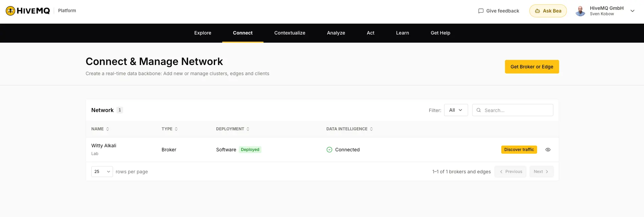Open the 25 rows per page dropdown
Image resolution: width=644 pixels, height=217 pixels.
pos(102,172)
